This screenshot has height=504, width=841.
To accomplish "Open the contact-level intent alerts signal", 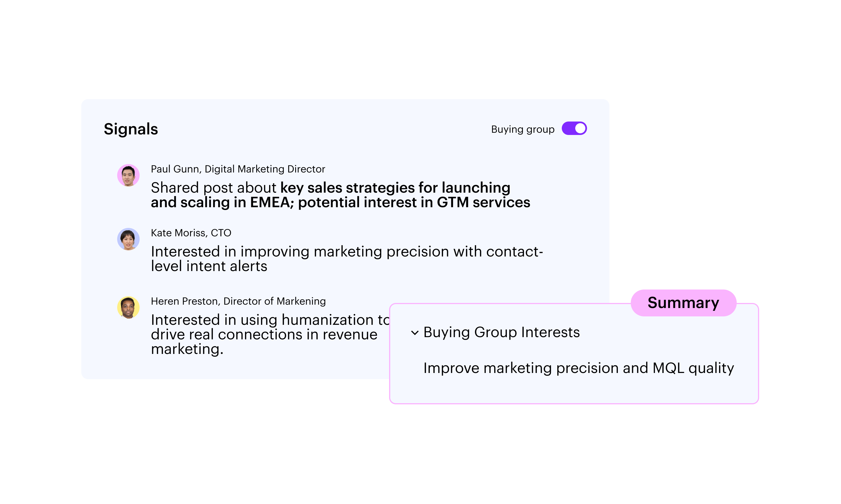I will pos(347,259).
